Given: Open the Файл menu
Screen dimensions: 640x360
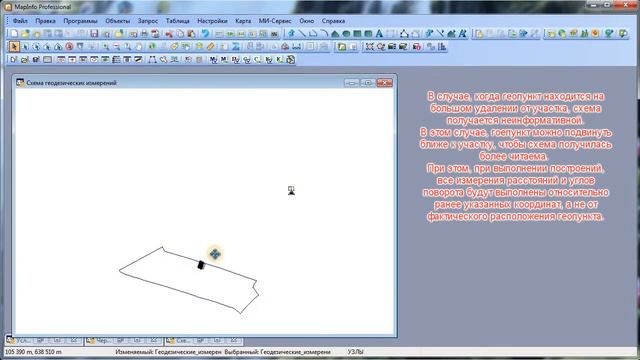Looking at the screenshot, I should tap(20, 21).
